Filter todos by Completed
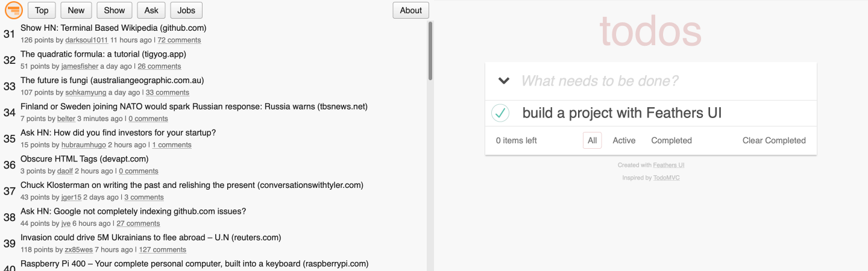 [x=671, y=140]
